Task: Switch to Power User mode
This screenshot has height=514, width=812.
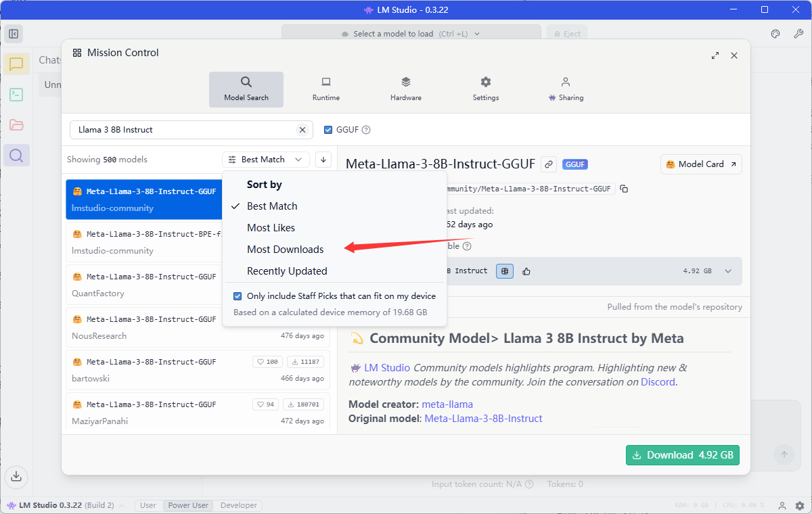Action: pos(189,505)
